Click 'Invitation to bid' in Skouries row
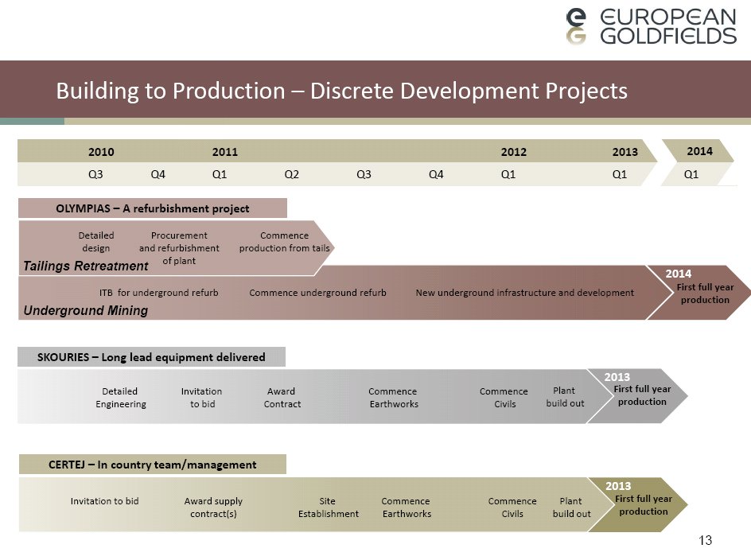751x560 pixels. 201,398
